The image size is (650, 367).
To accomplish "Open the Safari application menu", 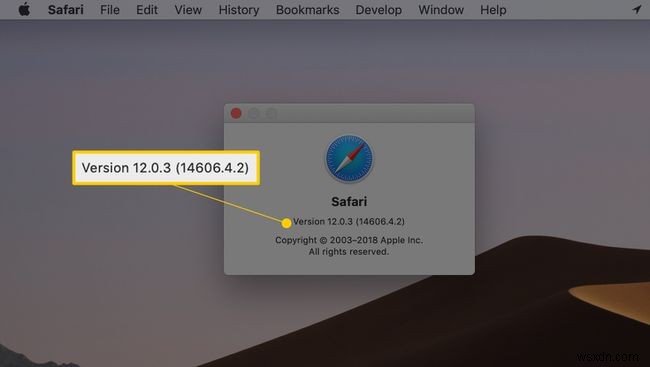I will click(x=65, y=10).
